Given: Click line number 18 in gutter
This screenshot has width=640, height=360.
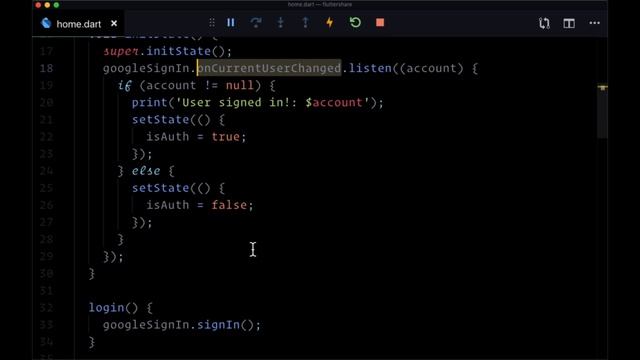Looking at the screenshot, I should point(47,68).
